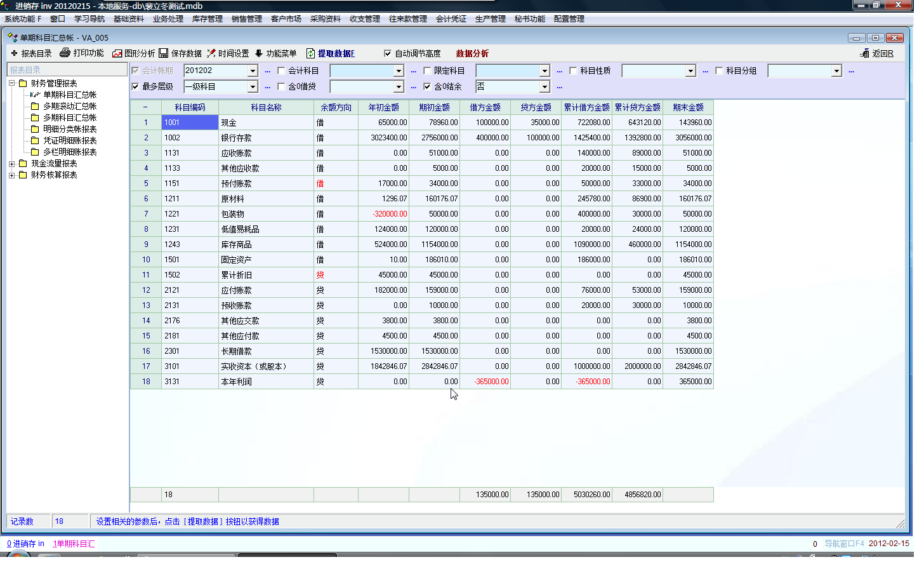Click the 功能菜单 down-arrow icon
Viewport: 924px width, 562px height.
coord(259,53)
